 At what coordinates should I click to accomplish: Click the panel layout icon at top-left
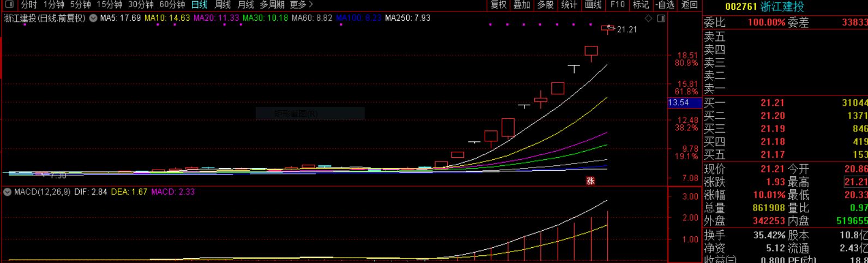[9, 5]
